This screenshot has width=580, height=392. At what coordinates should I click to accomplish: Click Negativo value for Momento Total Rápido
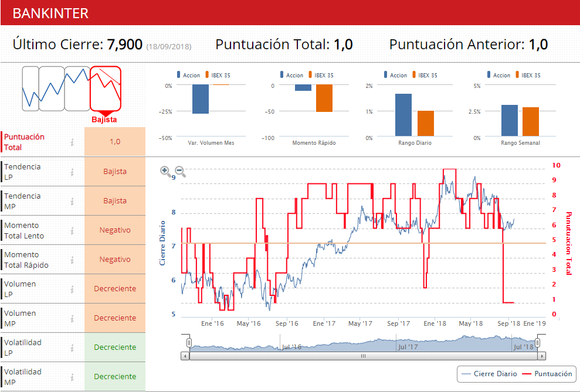click(x=115, y=260)
